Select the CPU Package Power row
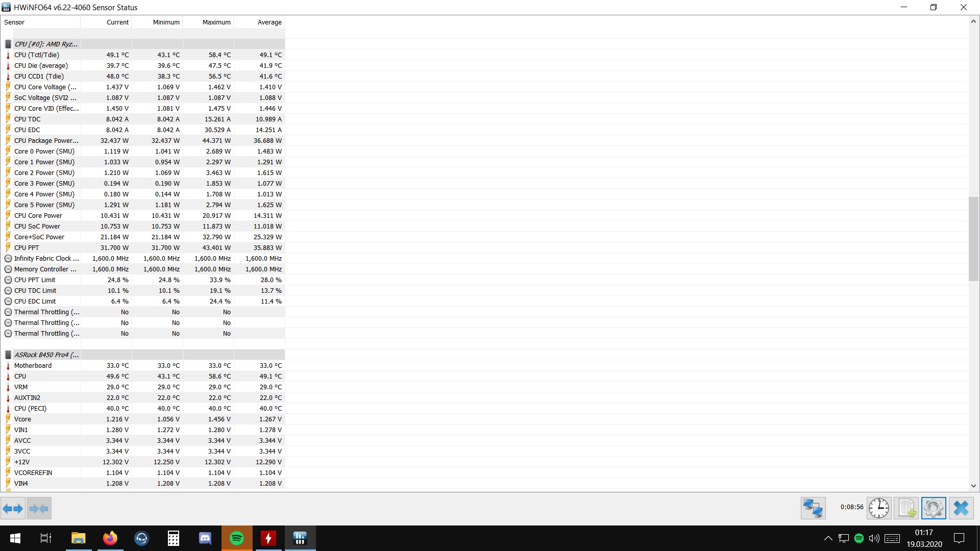980x551 pixels. point(46,141)
